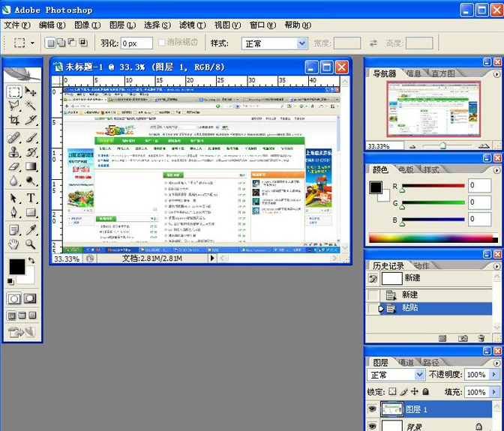Viewport: 504px width, 431px height.
Task: Open the 滤镜 (Filter) menu
Action: tap(192, 25)
